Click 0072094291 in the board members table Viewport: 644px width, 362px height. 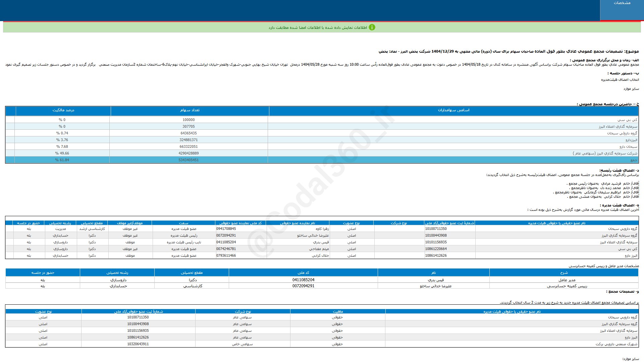tap(226, 236)
